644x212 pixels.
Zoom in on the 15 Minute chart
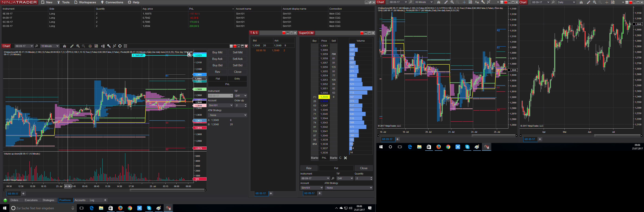pos(78,46)
